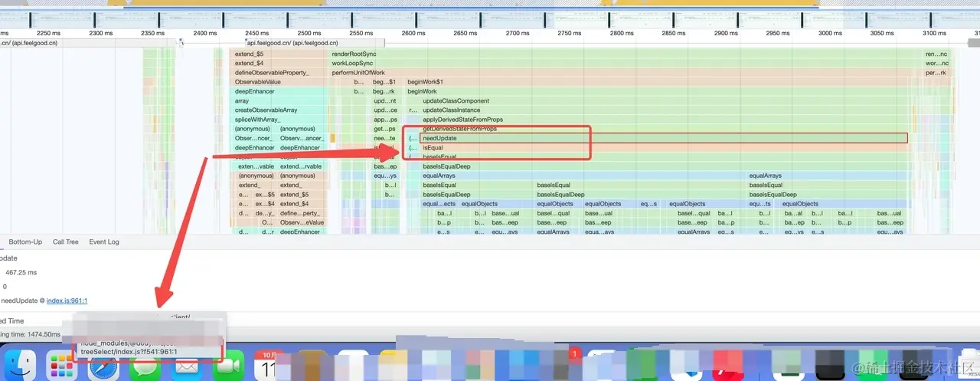The image size is (980, 381).
Task: Open Launchpad from the dock
Action: pos(61,367)
